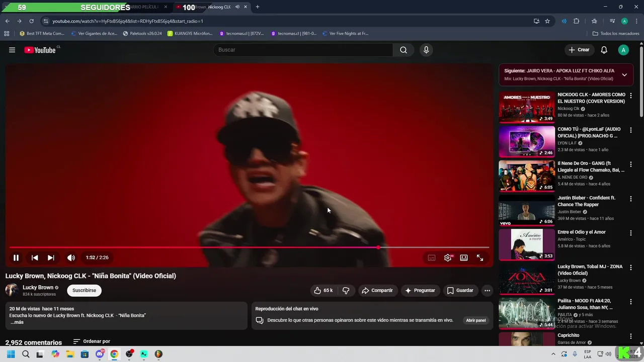
Task: Open Pailita MOOD video title
Action: point(585,304)
